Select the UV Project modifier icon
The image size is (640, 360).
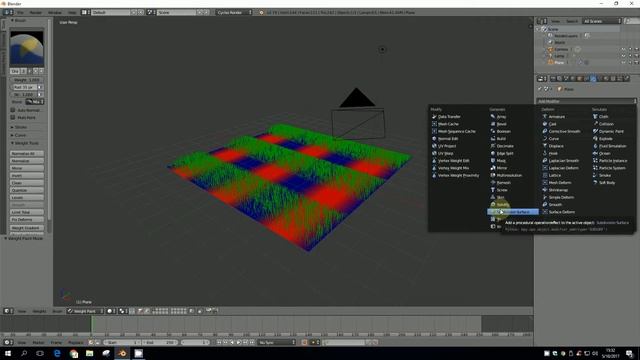click(x=434, y=146)
